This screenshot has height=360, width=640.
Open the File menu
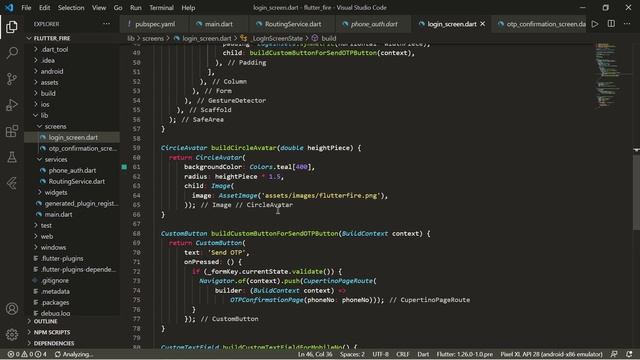point(26,8)
